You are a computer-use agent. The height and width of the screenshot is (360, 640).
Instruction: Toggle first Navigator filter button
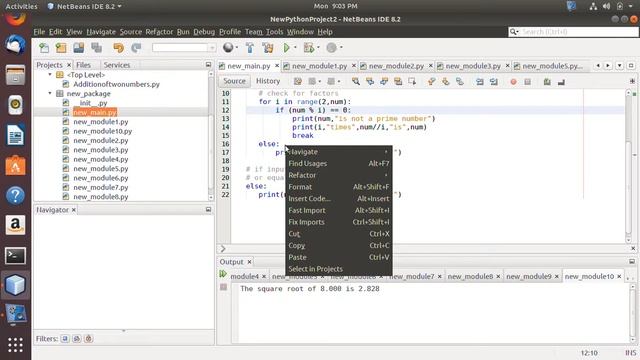65,338
